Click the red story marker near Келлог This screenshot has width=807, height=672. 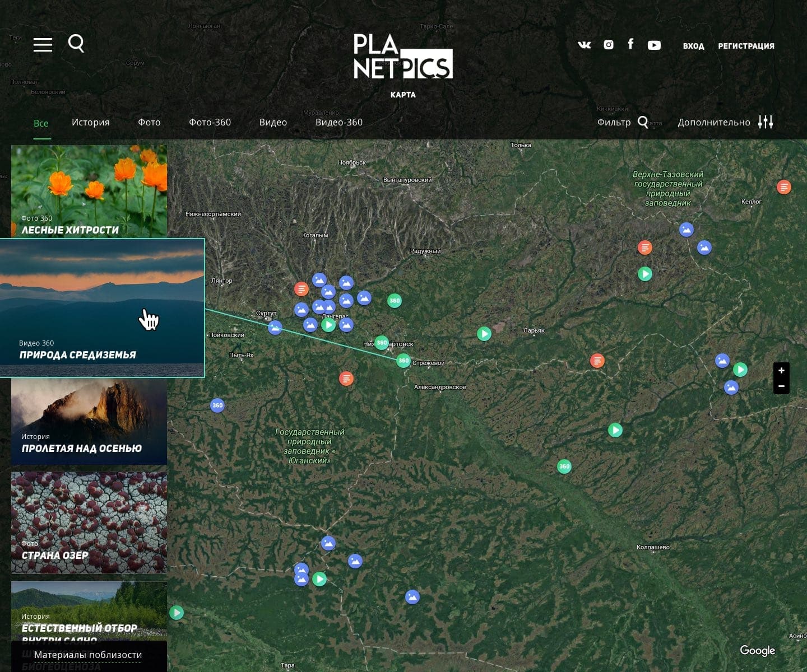point(784,187)
